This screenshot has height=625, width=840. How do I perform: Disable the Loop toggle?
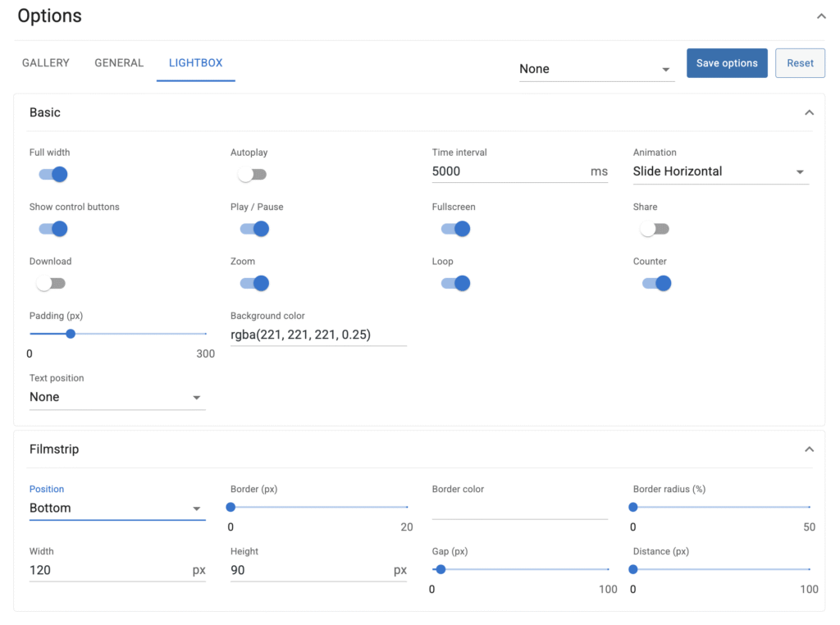[455, 284]
